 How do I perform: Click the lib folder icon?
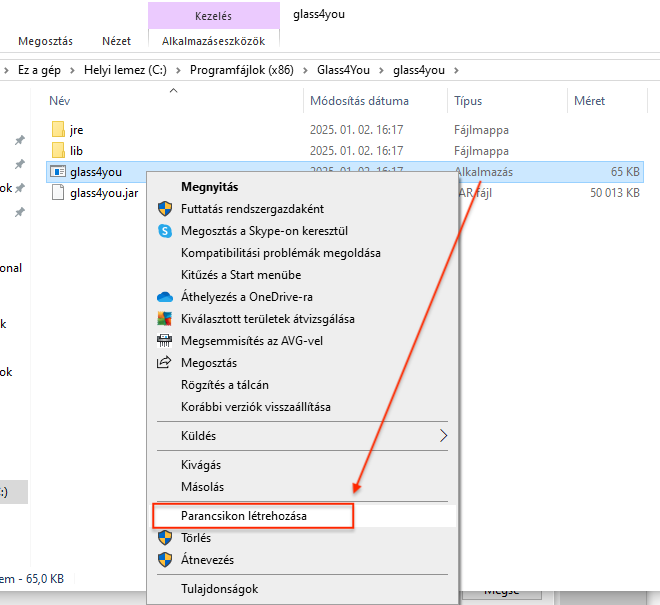coord(58,151)
